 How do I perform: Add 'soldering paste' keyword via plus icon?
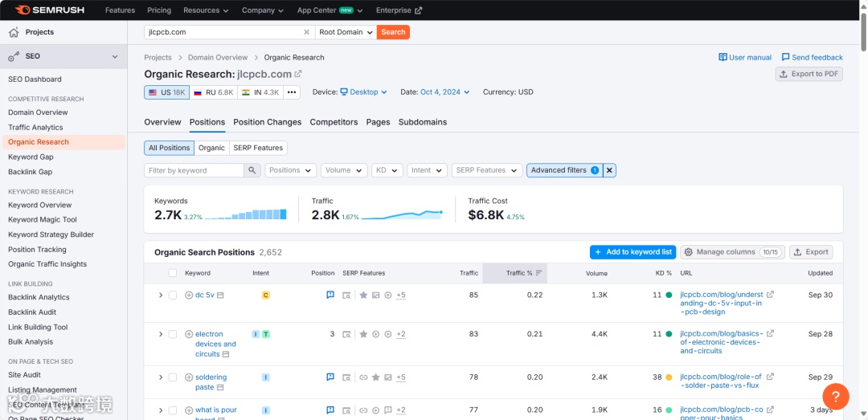coord(189,377)
